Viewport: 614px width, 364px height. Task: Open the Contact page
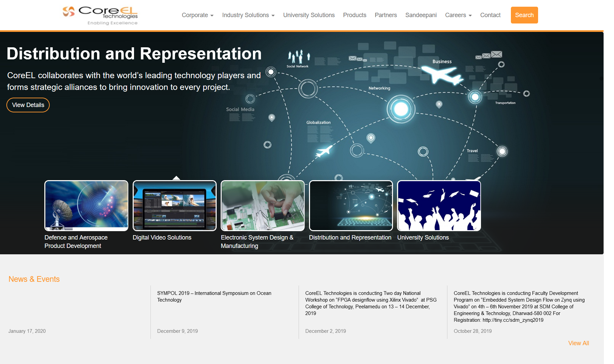click(490, 15)
